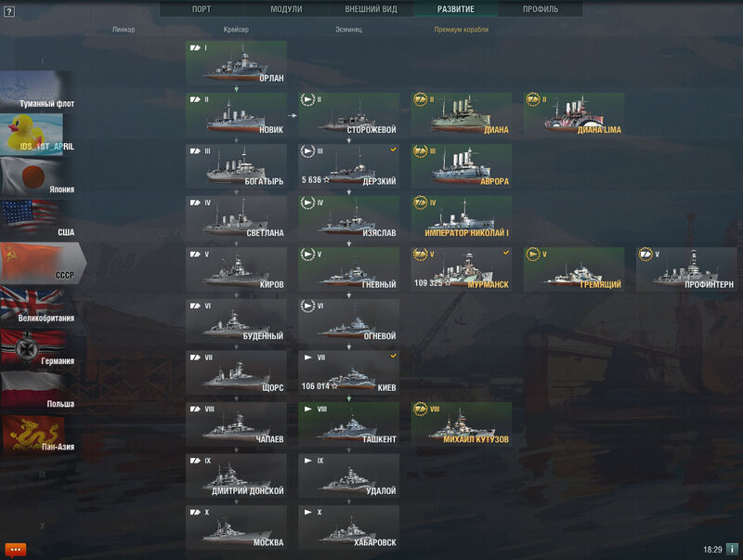Choose the ЩОРС cruiser card
The width and height of the screenshot is (743, 560).
pos(236,372)
